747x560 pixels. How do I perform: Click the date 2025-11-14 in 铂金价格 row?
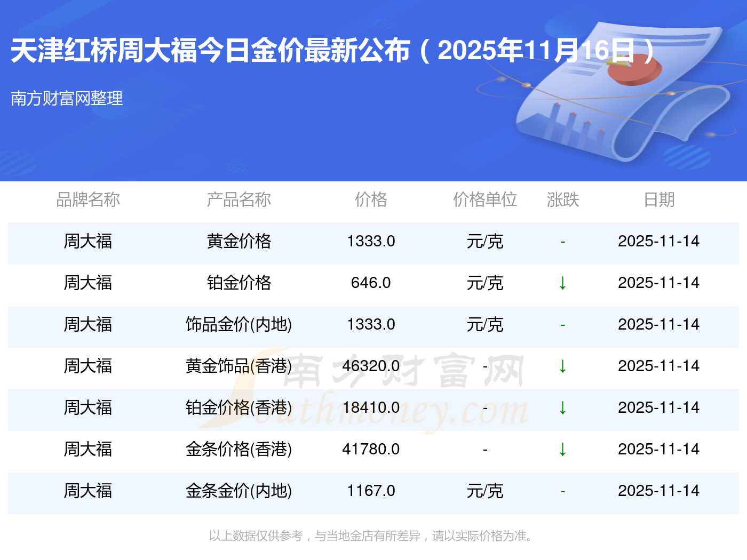point(659,283)
